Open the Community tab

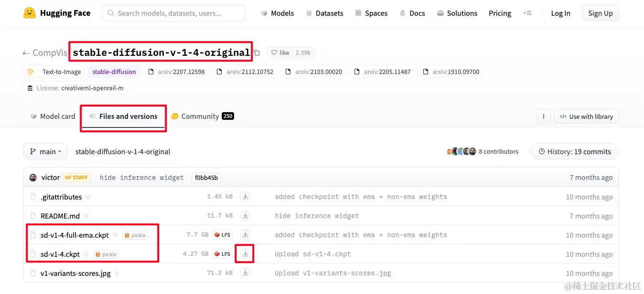(x=203, y=116)
